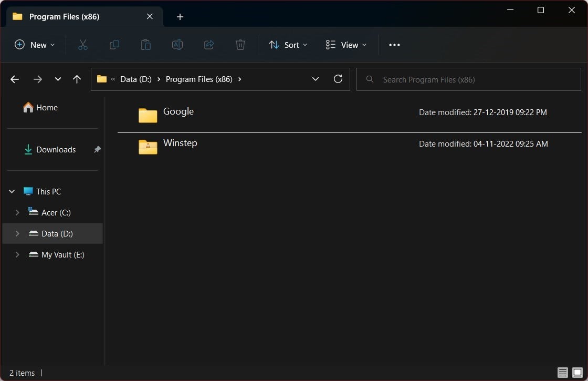The width and height of the screenshot is (588, 381).
Task: Click Winstep's date modified 04-11-2022 text
Action: [484, 144]
